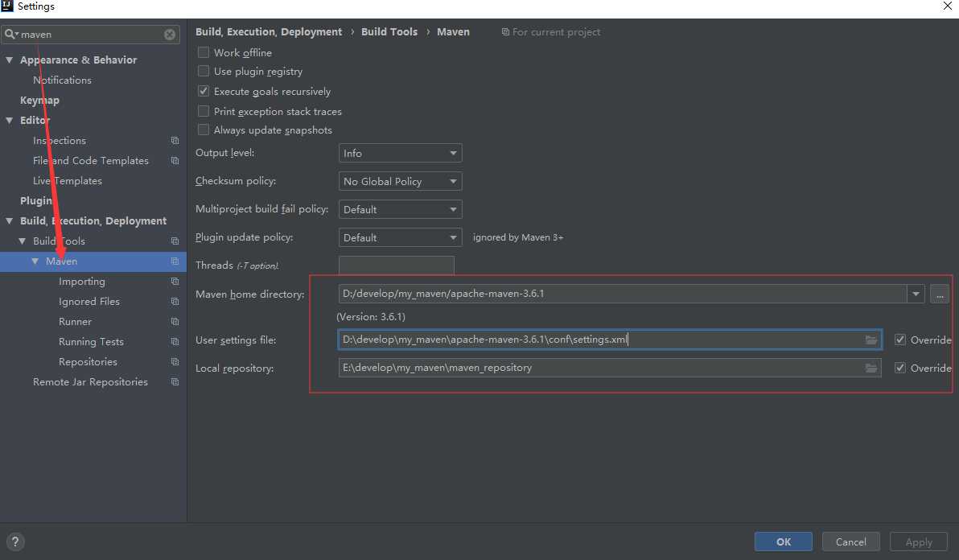Click the project-level icon beside Runner
959x560 pixels.
(175, 322)
